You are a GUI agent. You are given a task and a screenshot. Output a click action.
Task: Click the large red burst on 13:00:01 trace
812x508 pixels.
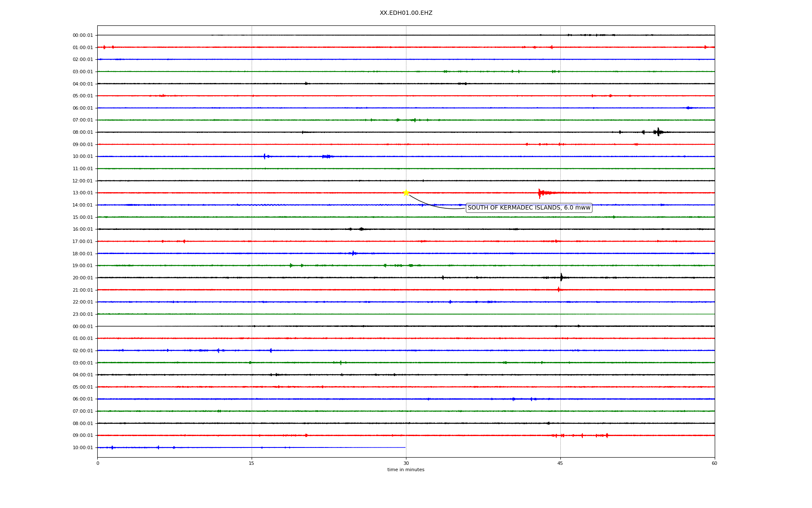point(540,193)
